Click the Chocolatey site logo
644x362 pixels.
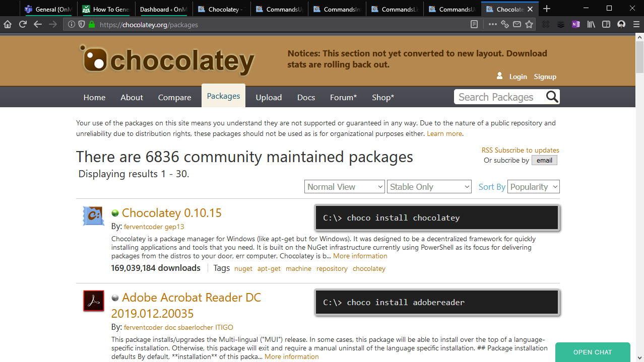(167, 60)
